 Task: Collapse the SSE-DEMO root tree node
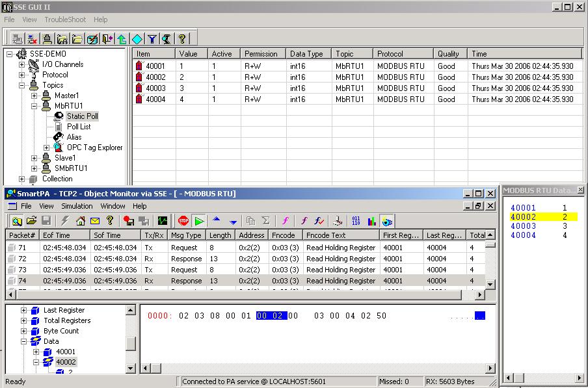pos(9,54)
